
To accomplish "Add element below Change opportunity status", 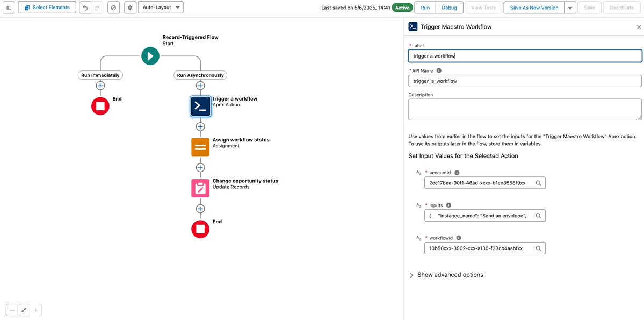I will click(200, 209).
